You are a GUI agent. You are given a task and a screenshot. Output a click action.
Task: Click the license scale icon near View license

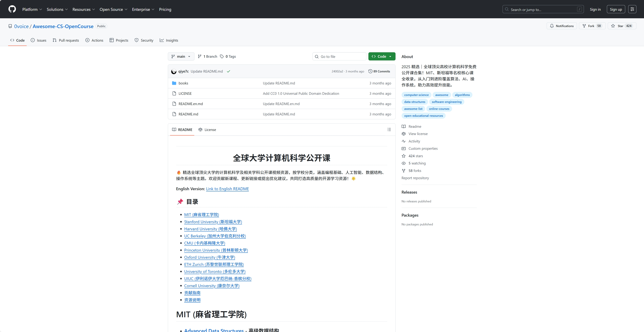[x=403, y=134]
